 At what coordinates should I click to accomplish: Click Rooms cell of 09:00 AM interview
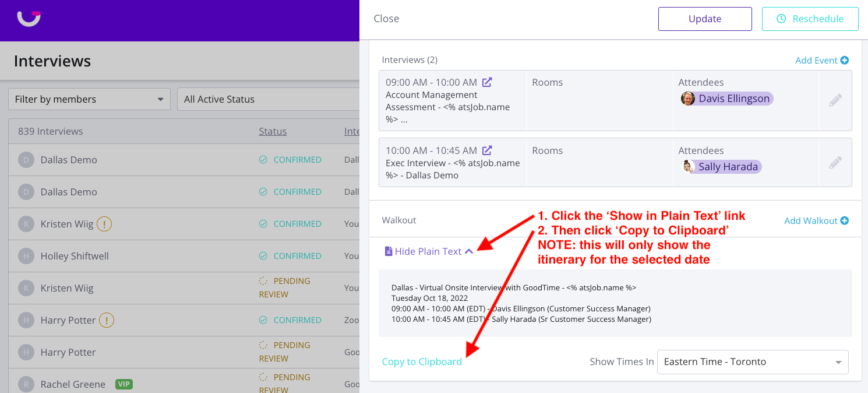[599, 100]
